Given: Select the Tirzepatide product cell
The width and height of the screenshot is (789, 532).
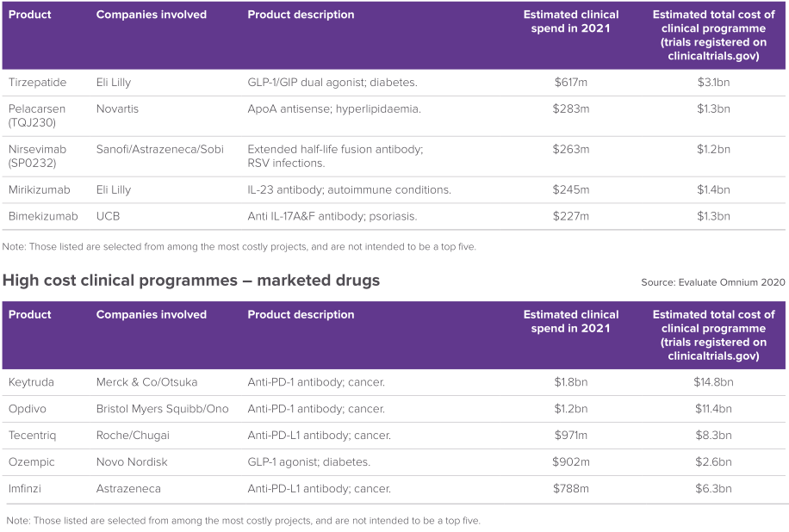Looking at the screenshot, I should pyautogui.click(x=37, y=83).
